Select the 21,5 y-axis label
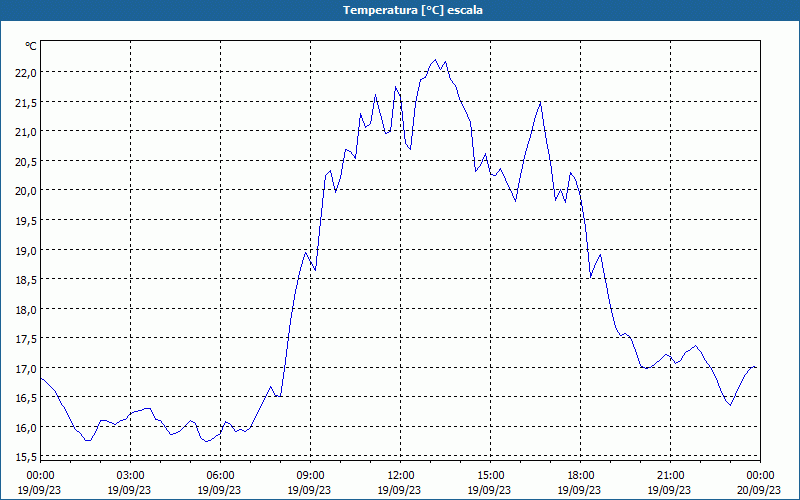Viewport: 800px width, 500px height. [26, 103]
